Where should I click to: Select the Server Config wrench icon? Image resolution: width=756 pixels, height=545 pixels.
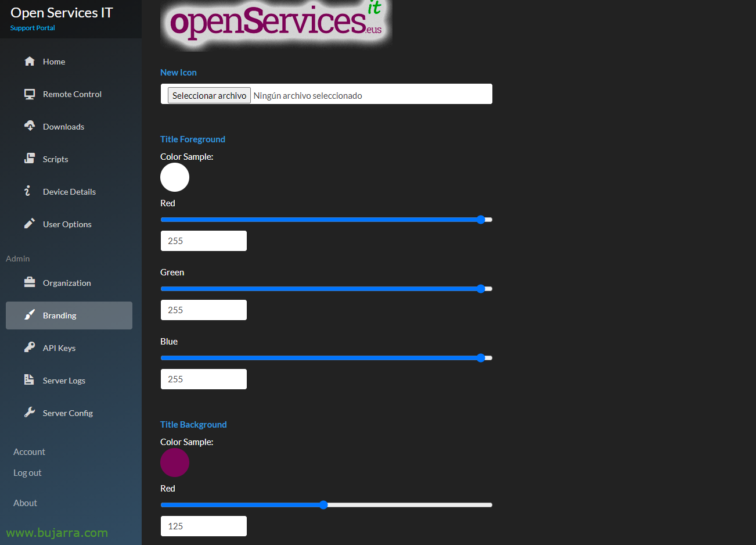pyautogui.click(x=29, y=413)
